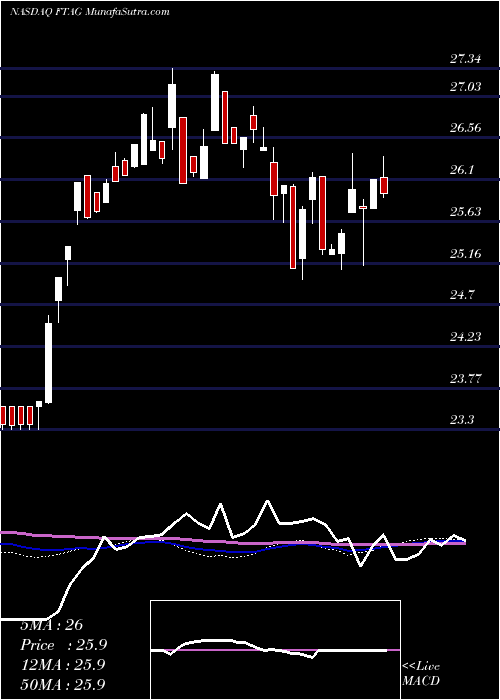
Task: Click the 26.56 price level label
Action: point(466,128)
